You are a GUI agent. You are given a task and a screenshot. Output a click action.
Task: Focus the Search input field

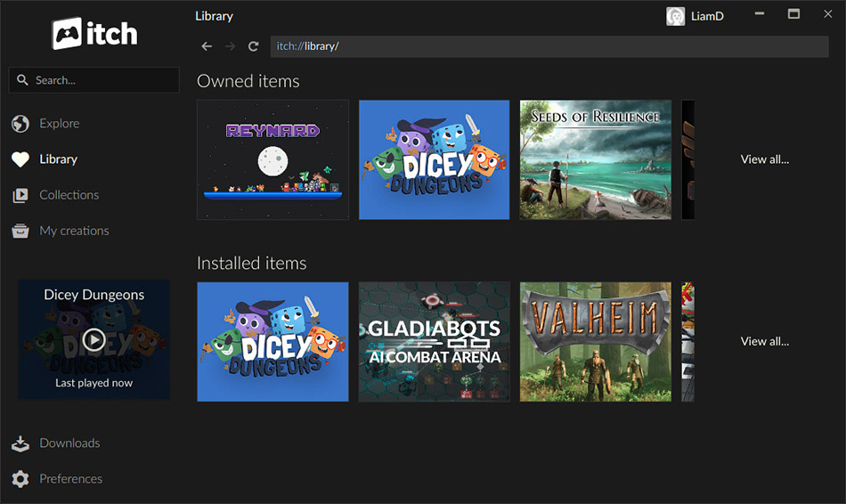point(94,80)
